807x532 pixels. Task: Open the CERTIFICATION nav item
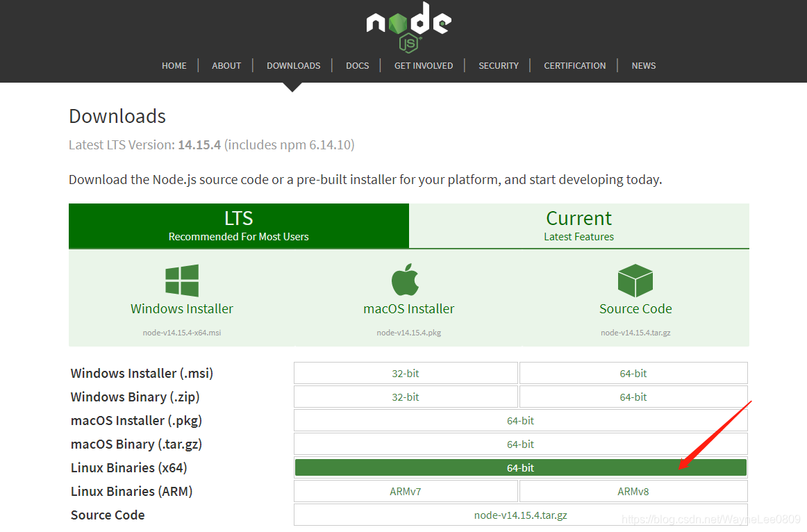click(x=574, y=66)
